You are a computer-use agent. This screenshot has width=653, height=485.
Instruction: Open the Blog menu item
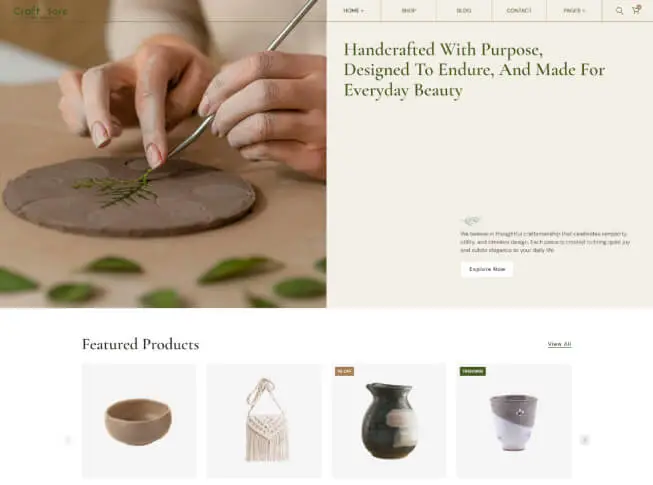click(x=464, y=10)
